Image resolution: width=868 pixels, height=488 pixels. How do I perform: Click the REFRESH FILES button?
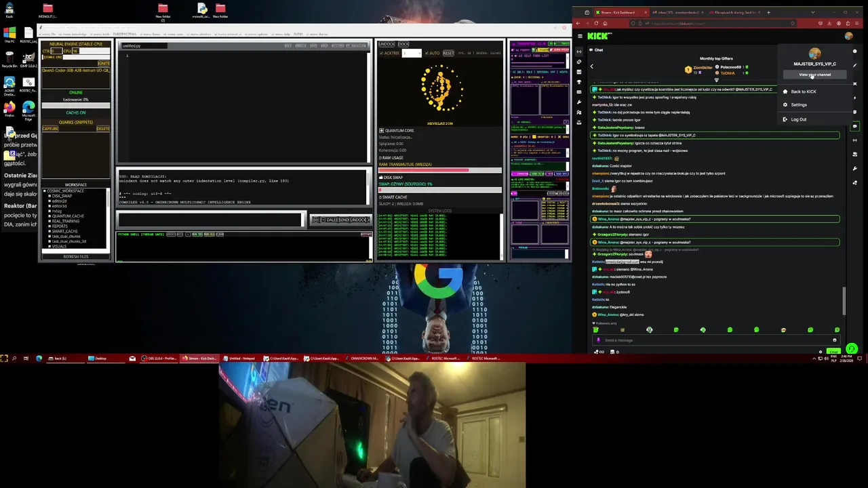click(x=76, y=257)
